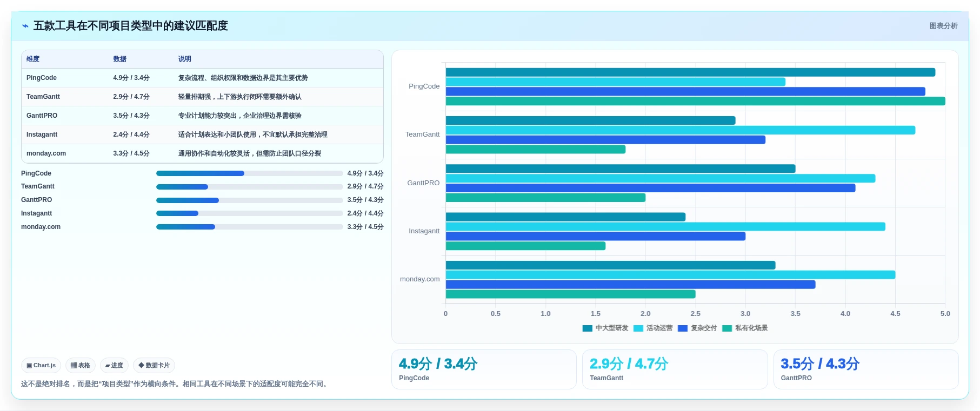
Task: Click the 维度 column header
Action: pyautogui.click(x=33, y=59)
